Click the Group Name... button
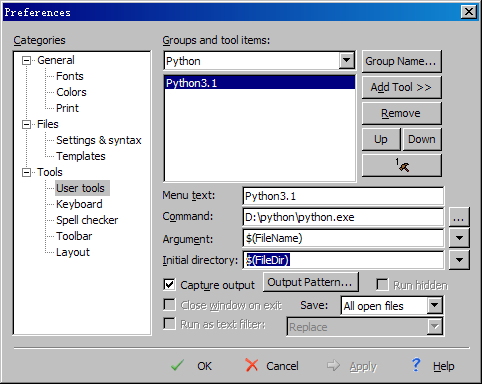The image size is (482, 384). pyautogui.click(x=402, y=61)
